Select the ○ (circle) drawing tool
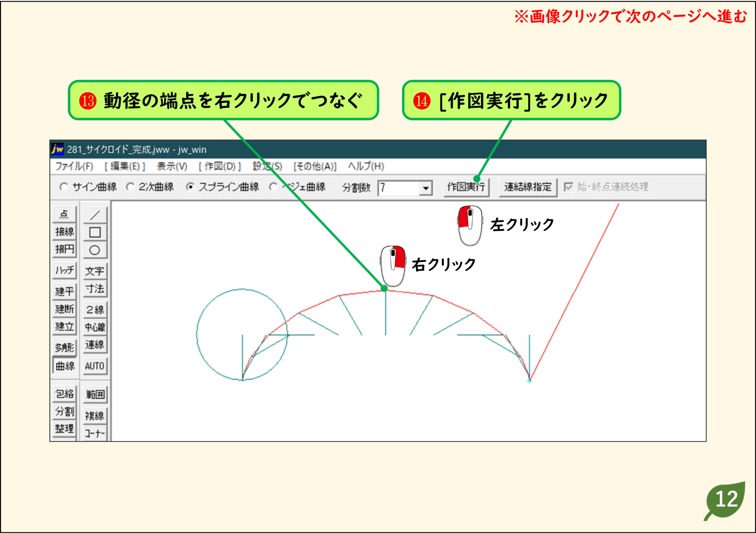This screenshot has width=756, height=534. point(95,249)
